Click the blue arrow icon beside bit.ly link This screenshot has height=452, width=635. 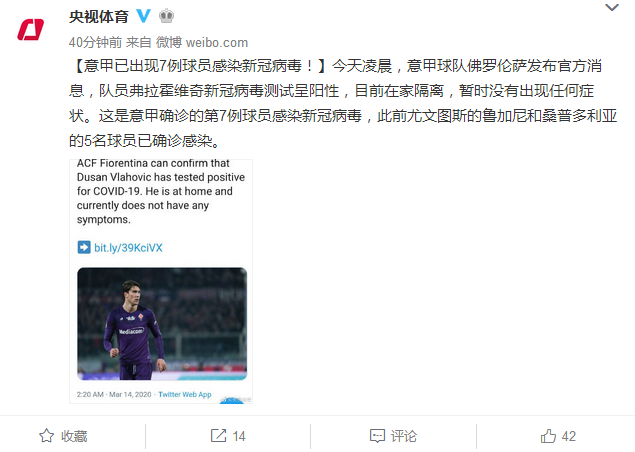84,247
